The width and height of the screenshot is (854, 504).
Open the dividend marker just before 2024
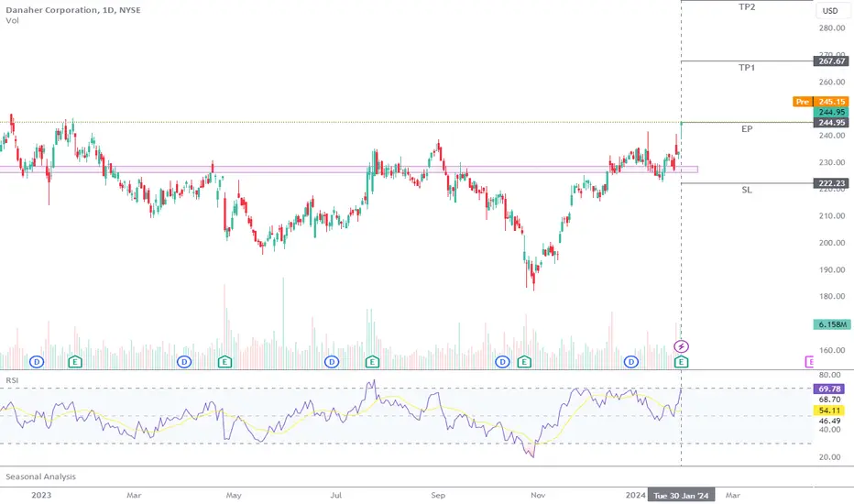pyautogui.click(x=631, y=362)
